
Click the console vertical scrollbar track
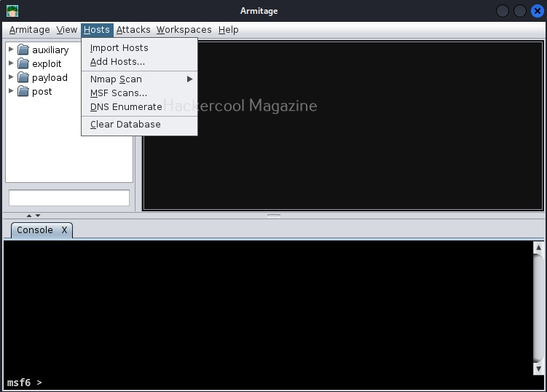538,308
